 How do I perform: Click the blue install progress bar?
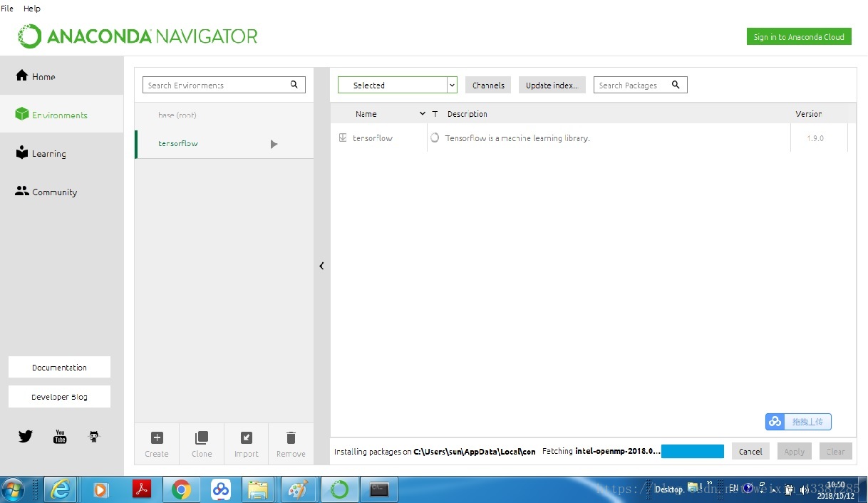pyautogui.click(x=692, y=451)
